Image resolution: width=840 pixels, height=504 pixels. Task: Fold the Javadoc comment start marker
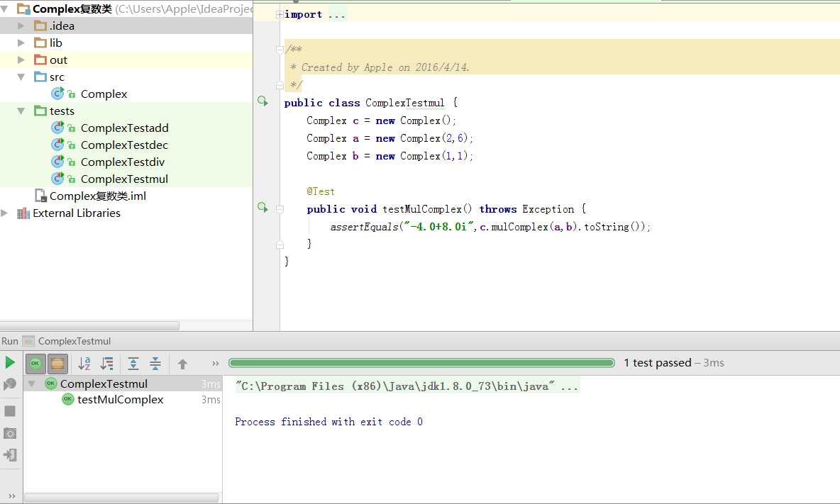280,49
